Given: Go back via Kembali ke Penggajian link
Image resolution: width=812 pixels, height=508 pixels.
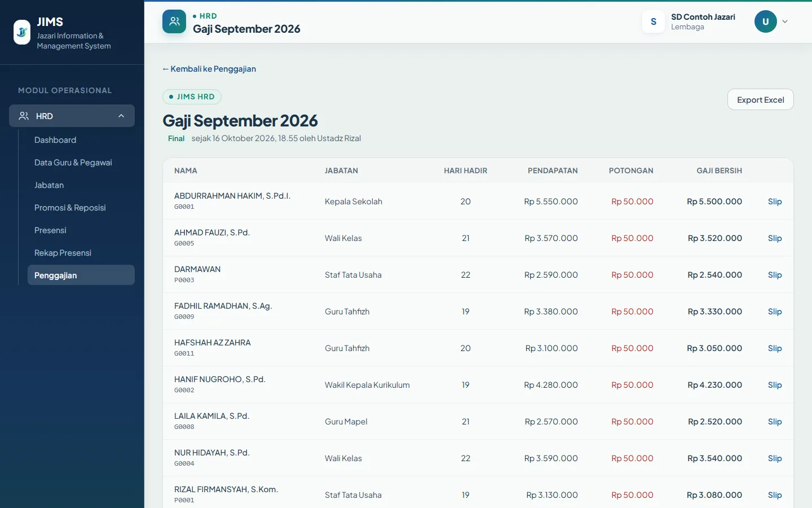Looking at the screenshot, I should [209, 69].
